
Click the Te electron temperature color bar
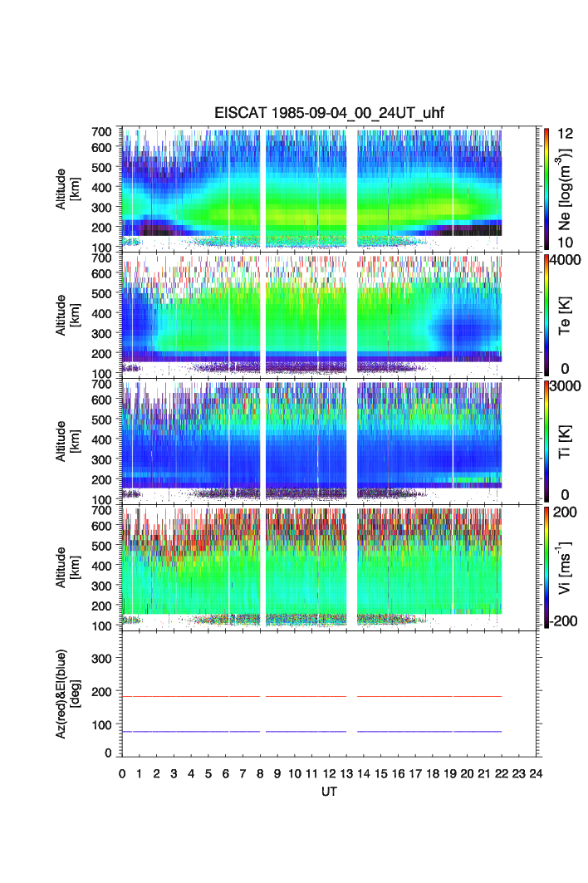547,314
